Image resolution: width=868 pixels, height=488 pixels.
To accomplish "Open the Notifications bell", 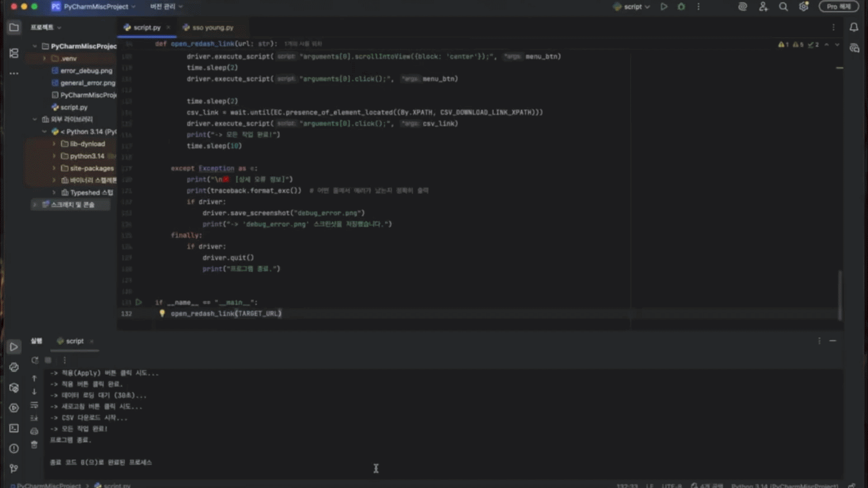I will click(854, 28).
